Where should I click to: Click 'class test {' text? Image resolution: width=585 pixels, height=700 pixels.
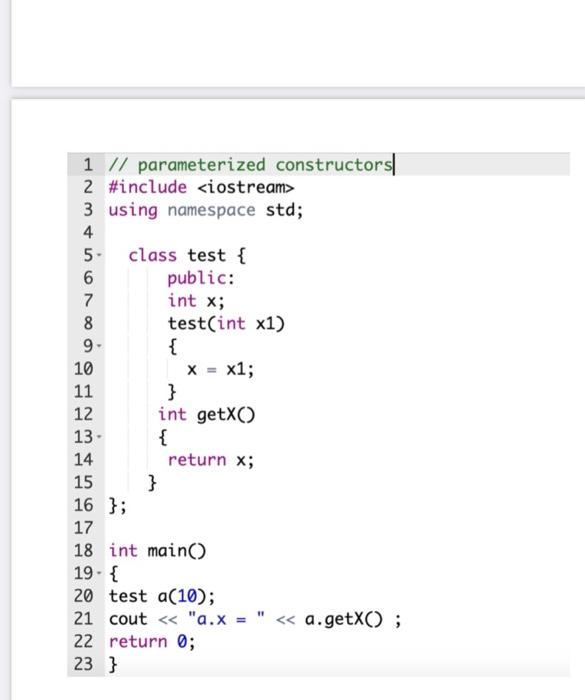(x=187, y=255)
